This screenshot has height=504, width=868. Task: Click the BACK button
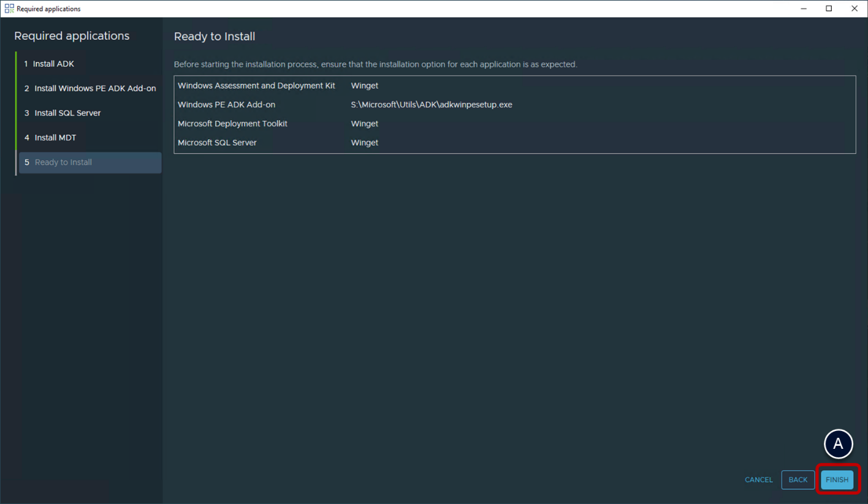point(798,479)
